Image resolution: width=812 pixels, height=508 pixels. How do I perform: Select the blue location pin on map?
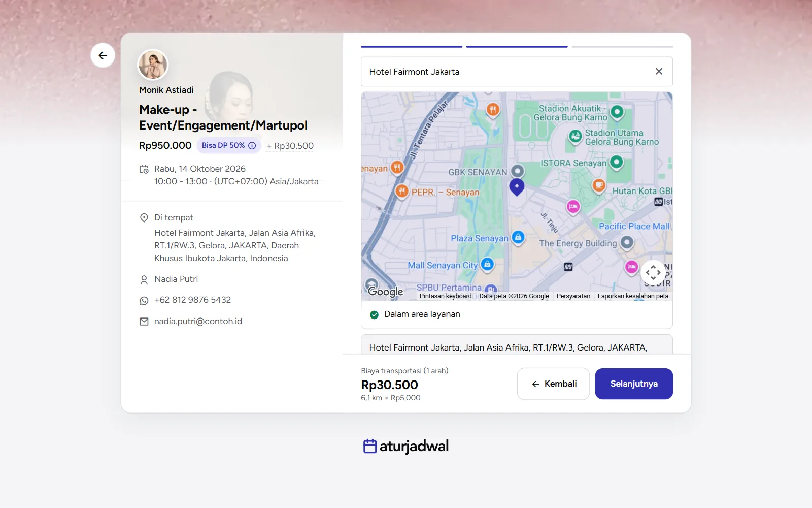[517, 187]
